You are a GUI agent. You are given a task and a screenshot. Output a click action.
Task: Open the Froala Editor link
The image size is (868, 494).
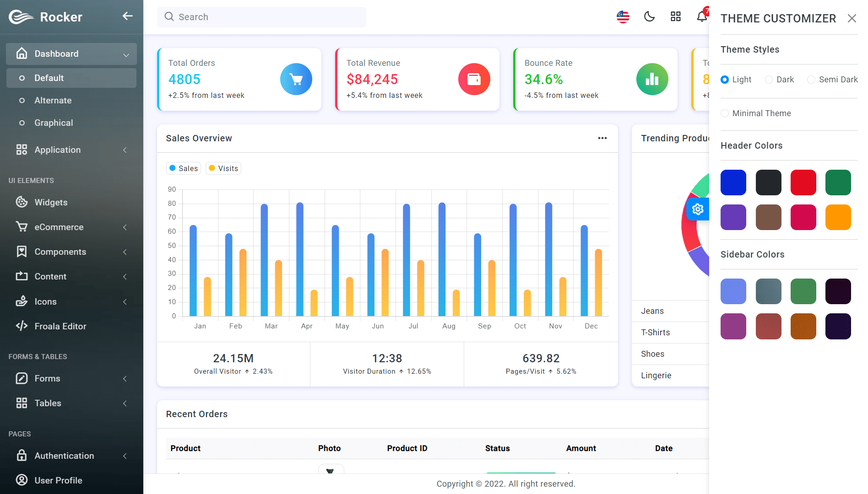tap(60, 326)
